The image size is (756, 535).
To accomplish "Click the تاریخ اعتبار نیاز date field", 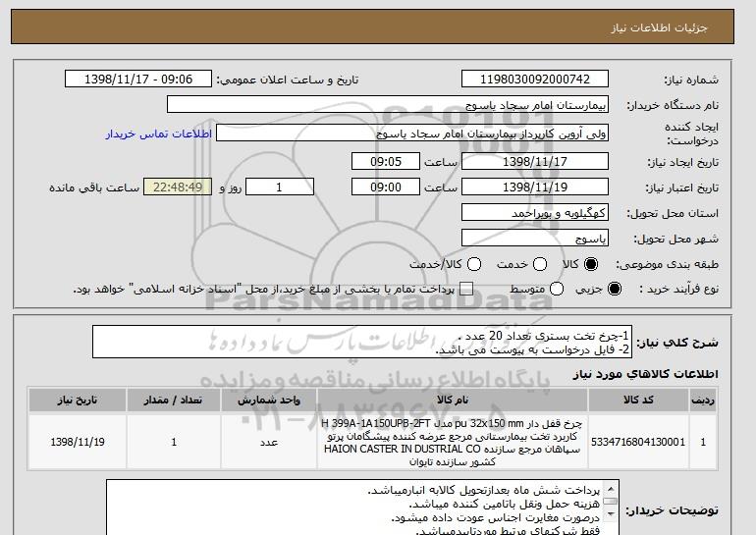I will [x=535, y=187].
